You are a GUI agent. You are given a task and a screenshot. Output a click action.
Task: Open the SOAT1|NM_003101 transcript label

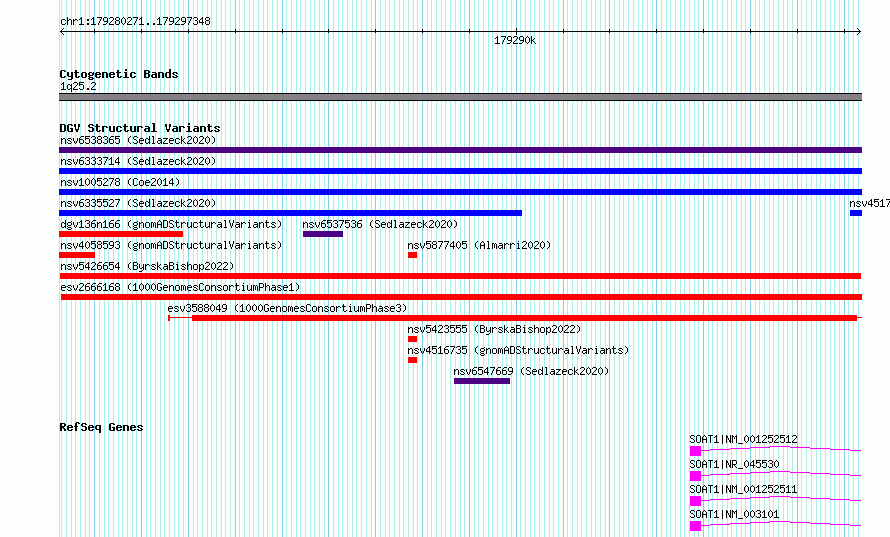click(x=734, y=514)
